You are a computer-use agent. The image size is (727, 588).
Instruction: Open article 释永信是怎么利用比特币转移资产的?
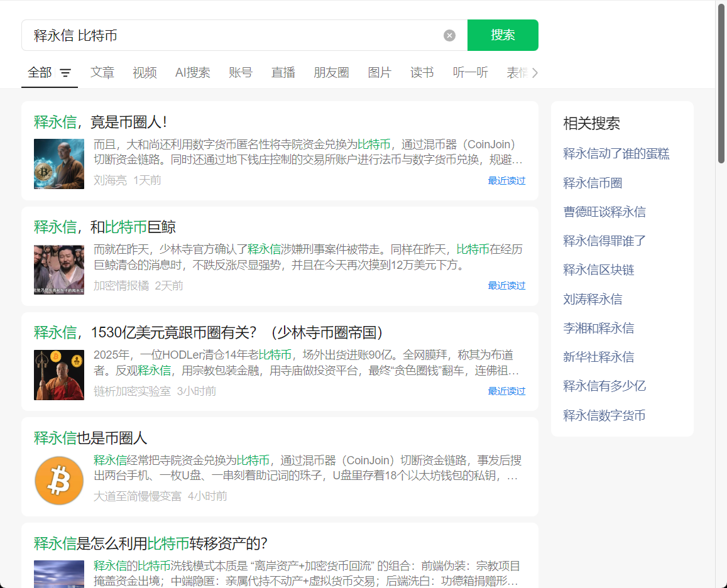coord(151,543)
